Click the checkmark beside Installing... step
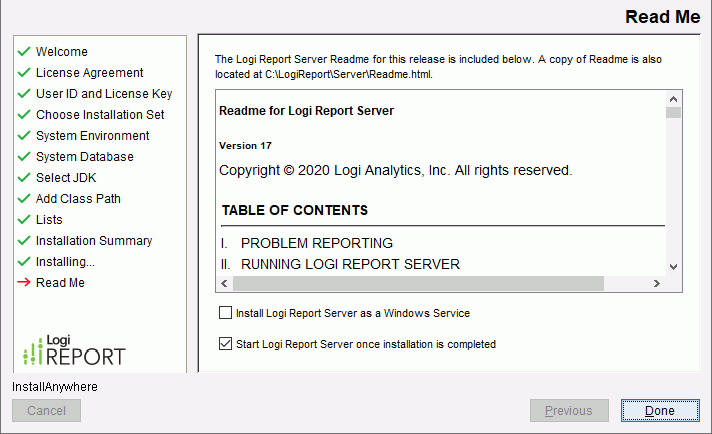 (x=24, y=261)
